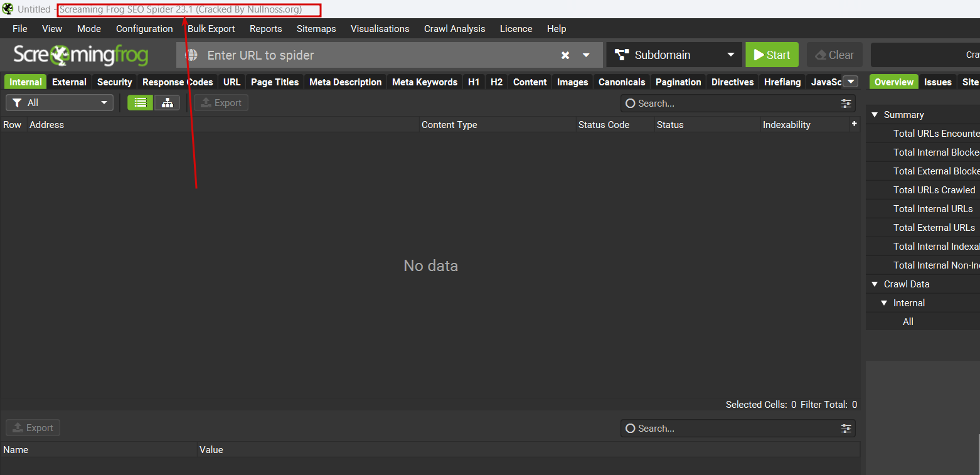Select All under the Internal tree node
980x475 pixels.
[x=923, y=322]
